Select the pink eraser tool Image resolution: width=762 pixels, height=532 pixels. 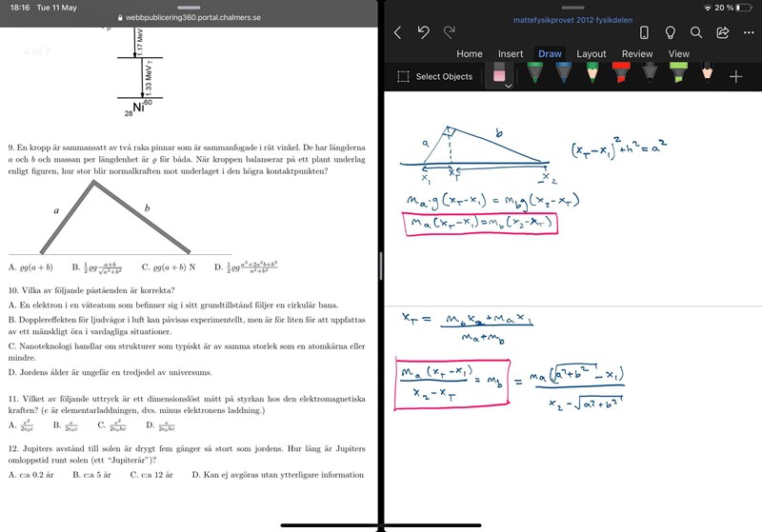coord(499,74)
